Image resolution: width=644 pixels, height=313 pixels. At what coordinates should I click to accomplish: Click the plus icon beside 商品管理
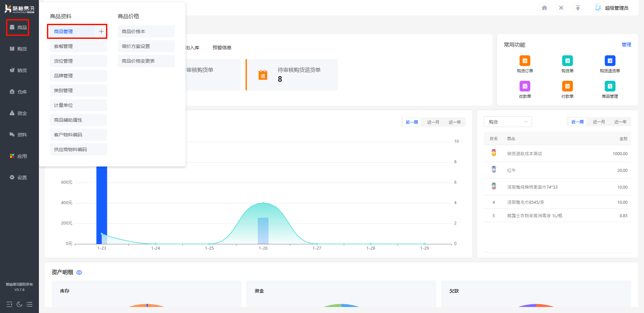tap(101, 32)
